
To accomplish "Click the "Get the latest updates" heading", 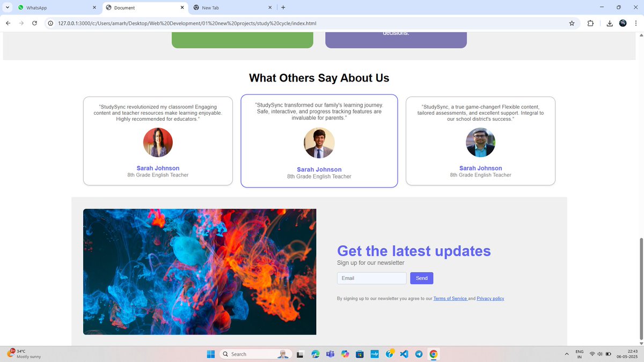I will (414, 251).
